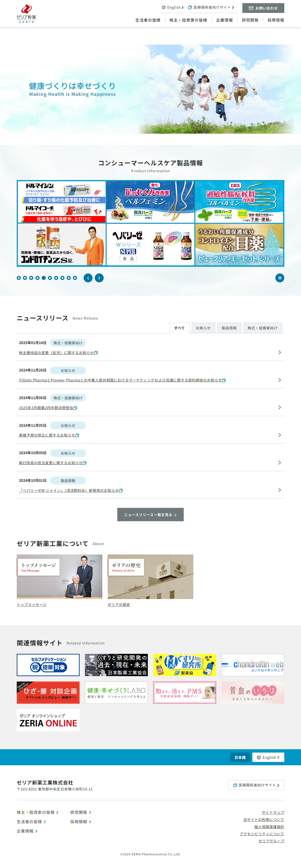Open 貧血のいろは banner
The width and height of the screenshot is (301, 868).
253,692
